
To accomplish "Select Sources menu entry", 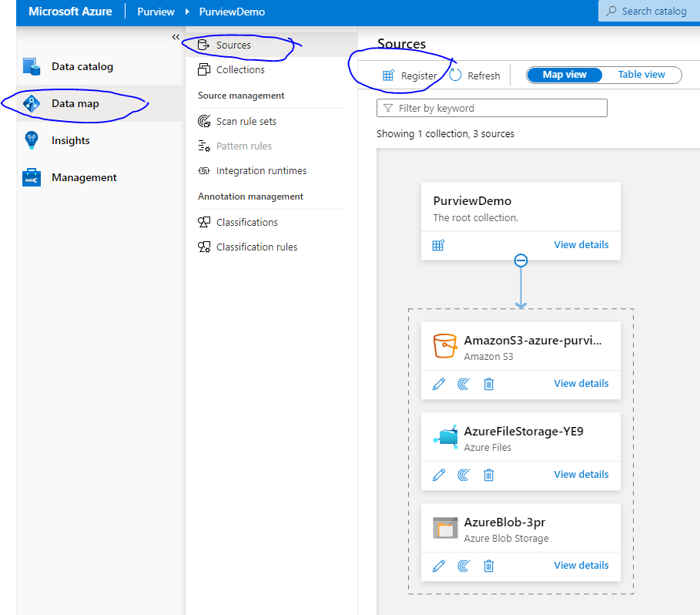I will pyautogui.click(x=271, y=45).
